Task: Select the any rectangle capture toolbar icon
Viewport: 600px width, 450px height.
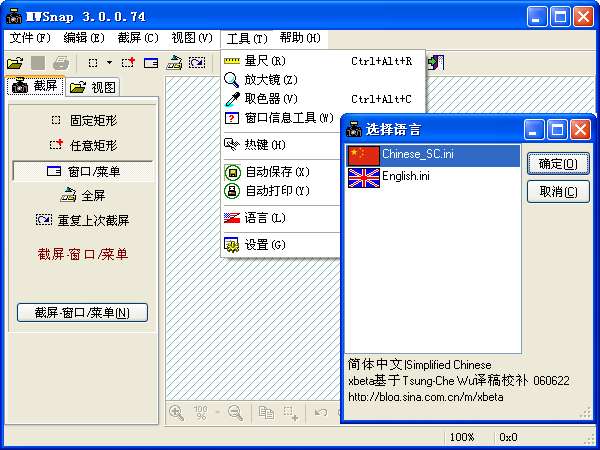Action: (x=128, y=63)
